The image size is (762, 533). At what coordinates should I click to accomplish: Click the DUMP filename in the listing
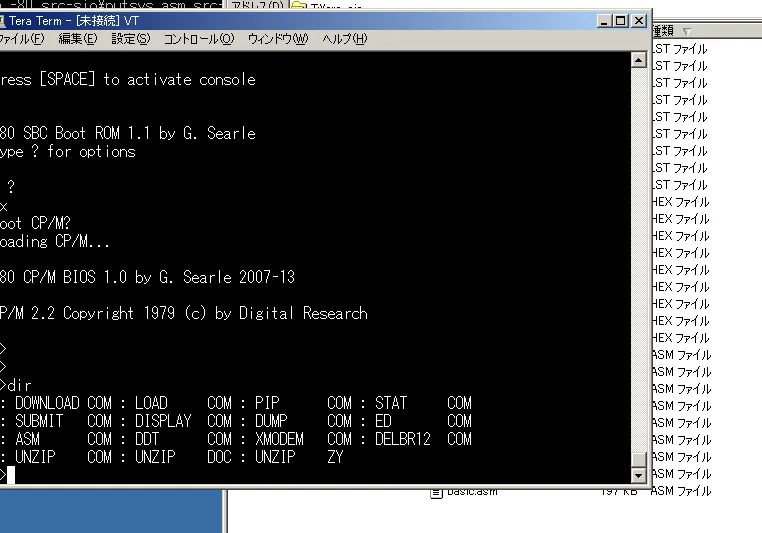[x=271, y=421]
